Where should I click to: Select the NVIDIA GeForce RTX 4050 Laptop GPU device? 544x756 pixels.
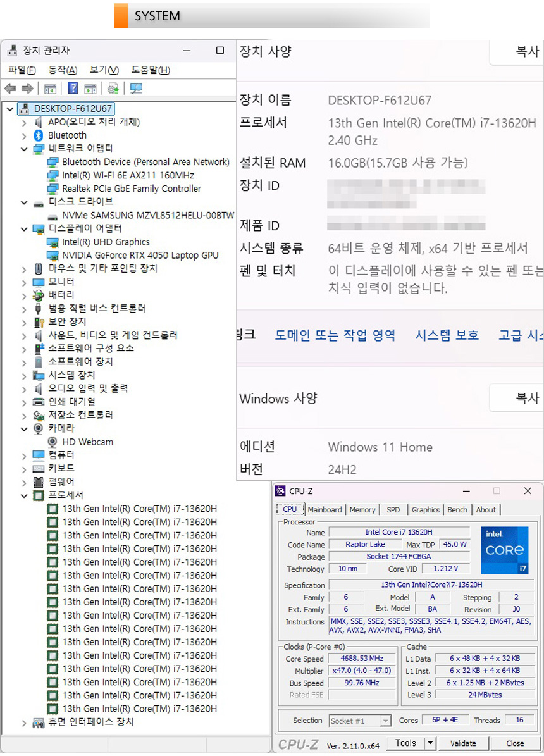pyautogui.click(x=140, y=255)
